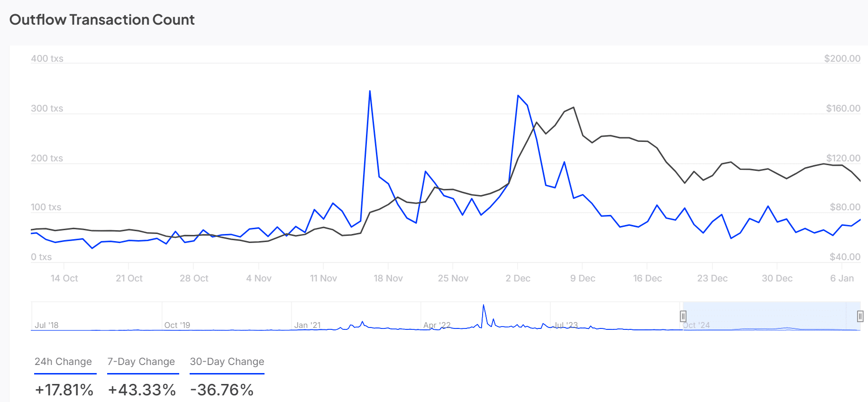
Task: Click Jan '21 on the navigator timeline
Action: point(307,325)
